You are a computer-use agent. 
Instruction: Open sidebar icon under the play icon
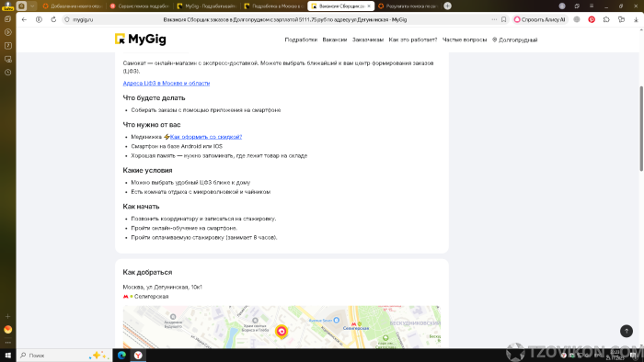(x=7, y=46)
